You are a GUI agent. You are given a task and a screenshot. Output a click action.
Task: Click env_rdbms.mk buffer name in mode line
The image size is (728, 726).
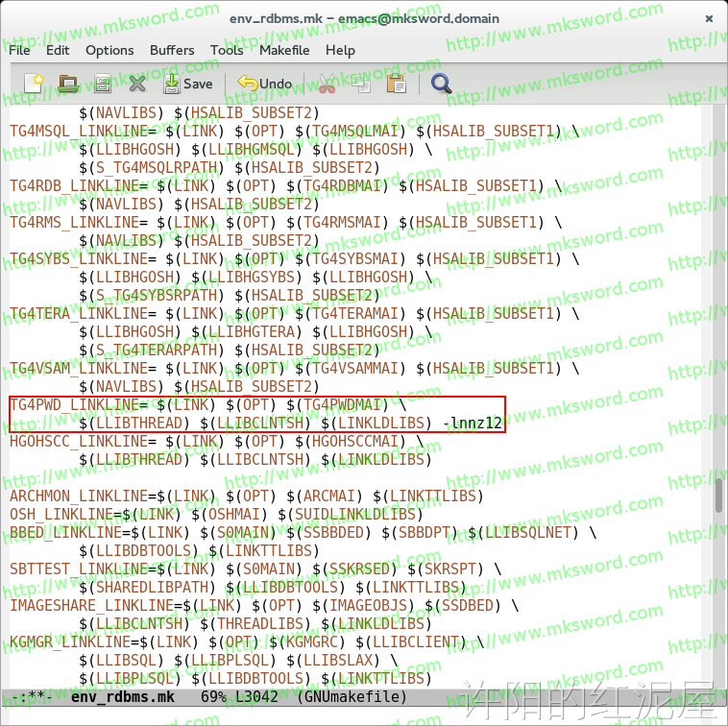[x=123, y=697]
